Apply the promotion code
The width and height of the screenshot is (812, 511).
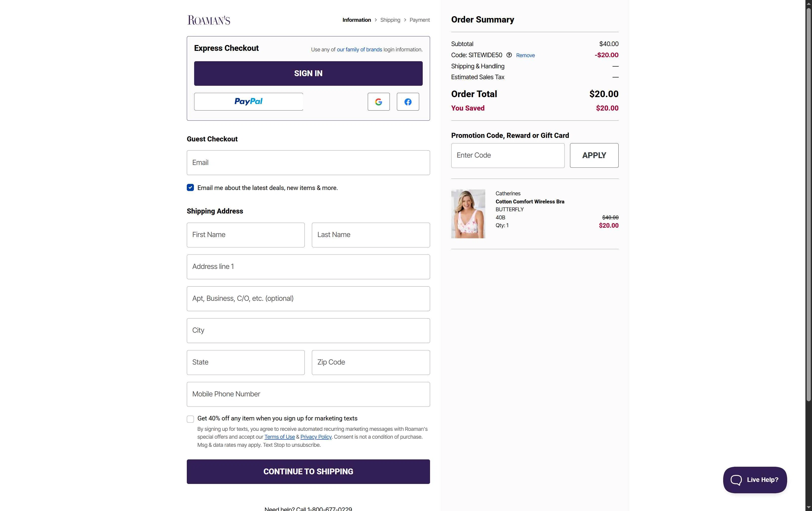pos(594,155)
